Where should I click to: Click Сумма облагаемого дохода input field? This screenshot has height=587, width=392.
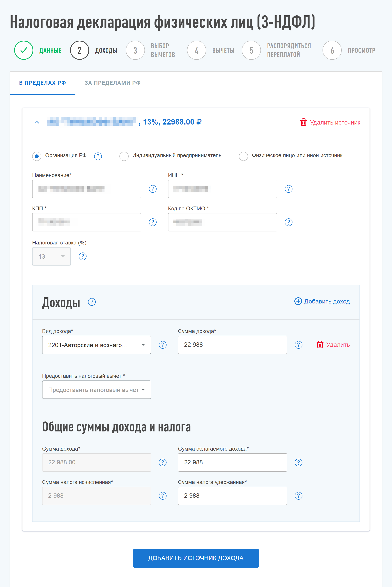(x=233, y=462)
